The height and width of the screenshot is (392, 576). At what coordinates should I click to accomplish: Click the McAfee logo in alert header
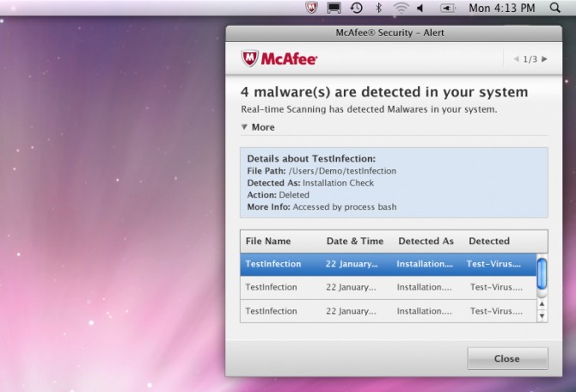[279, 58]
